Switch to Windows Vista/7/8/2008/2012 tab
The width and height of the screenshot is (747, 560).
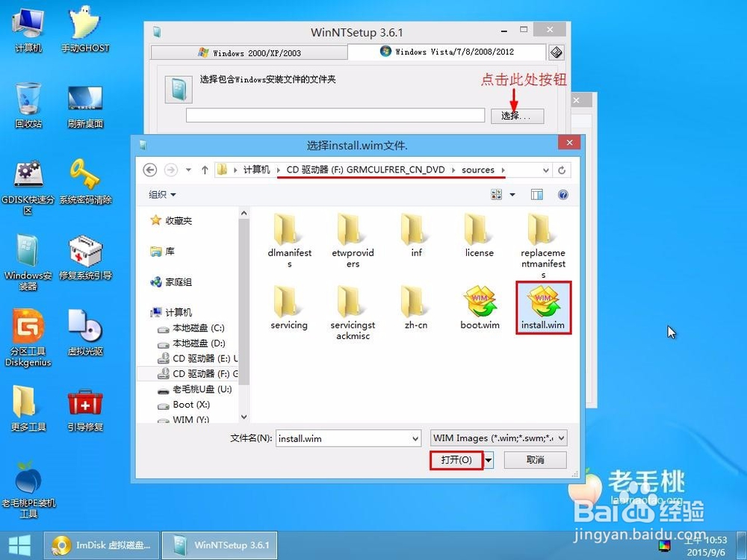447,52
